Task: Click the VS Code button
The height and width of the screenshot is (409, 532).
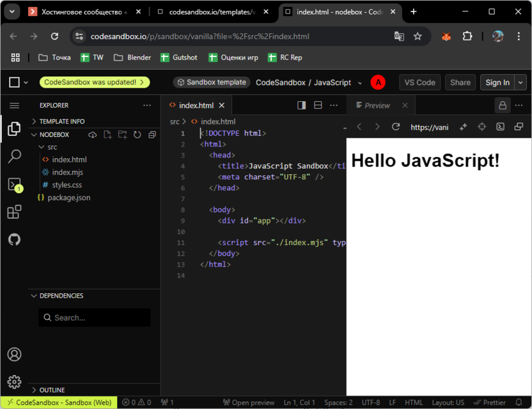Action: click(419, 83)
